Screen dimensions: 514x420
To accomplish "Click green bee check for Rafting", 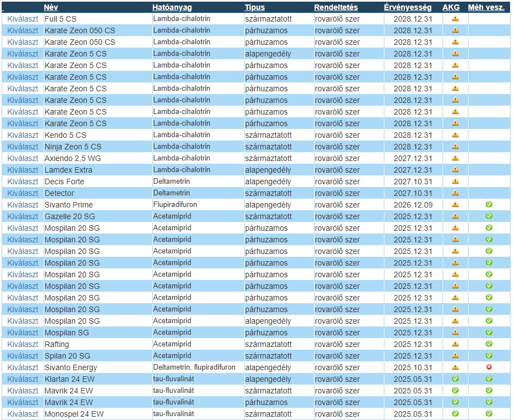I will [489, 344].
